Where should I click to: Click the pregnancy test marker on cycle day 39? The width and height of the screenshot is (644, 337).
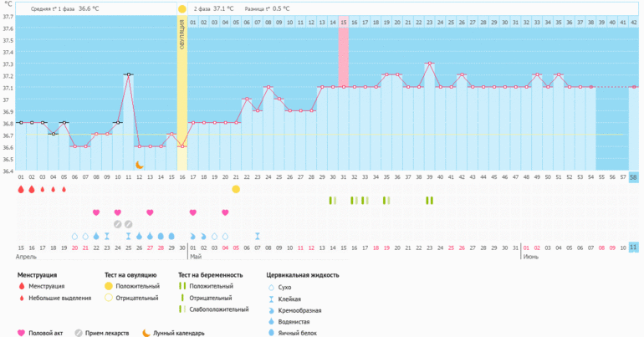click(429, 201)
